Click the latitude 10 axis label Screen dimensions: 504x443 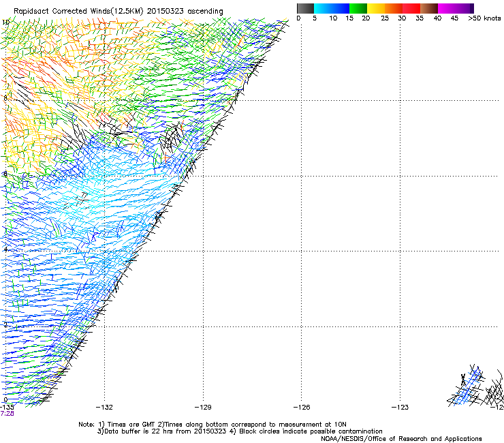(x=5, y=22)
